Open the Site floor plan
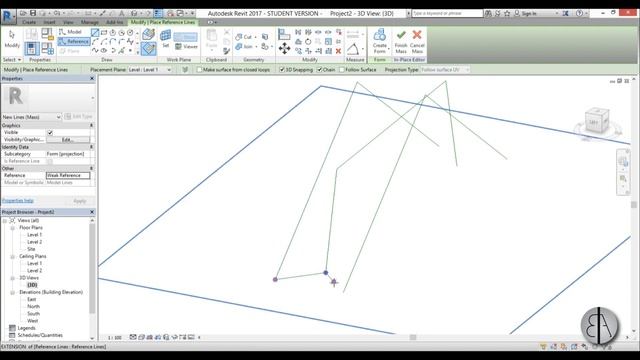Image resolution: width=640 pixels, height=360 pixels. [31, 249]
